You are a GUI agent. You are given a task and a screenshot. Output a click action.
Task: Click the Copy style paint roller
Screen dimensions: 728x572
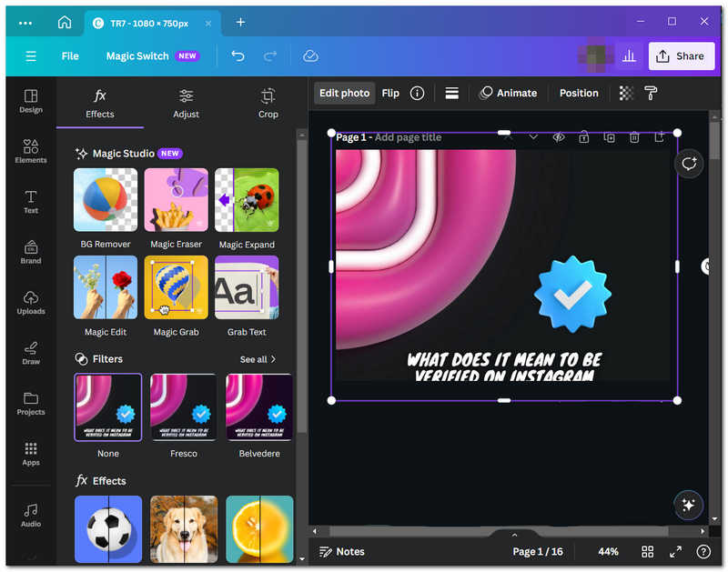click(x=651, y=93)
